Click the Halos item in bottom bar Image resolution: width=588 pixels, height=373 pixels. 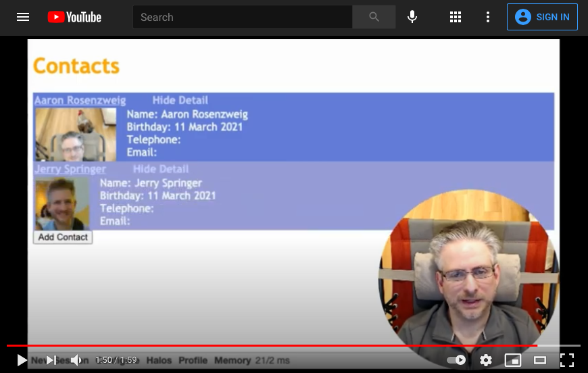(x=159, y=360)
